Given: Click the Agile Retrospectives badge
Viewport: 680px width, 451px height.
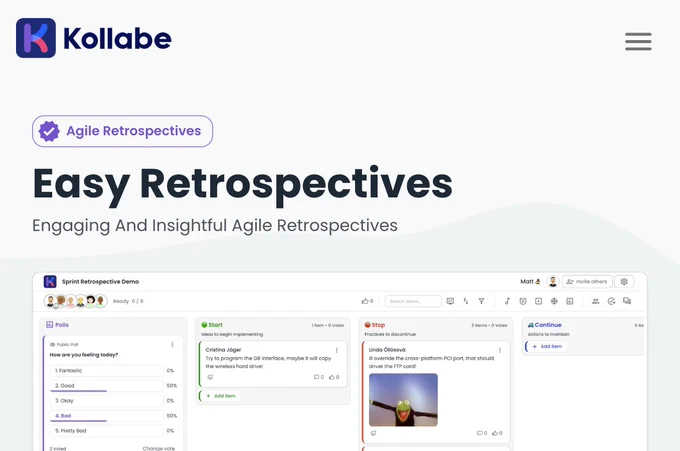Looking at the screenshot, I should pyautogui.click(x=122, y=131).
